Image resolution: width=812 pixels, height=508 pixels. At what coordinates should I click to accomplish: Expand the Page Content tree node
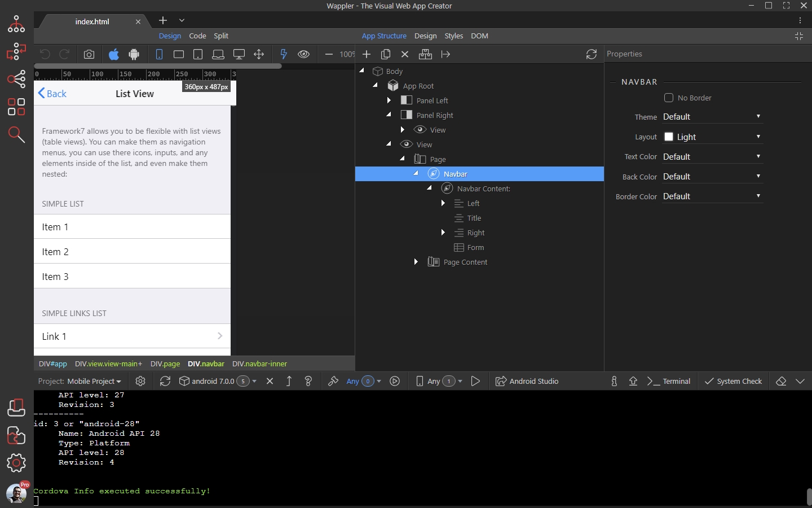[x=416, y=262]
